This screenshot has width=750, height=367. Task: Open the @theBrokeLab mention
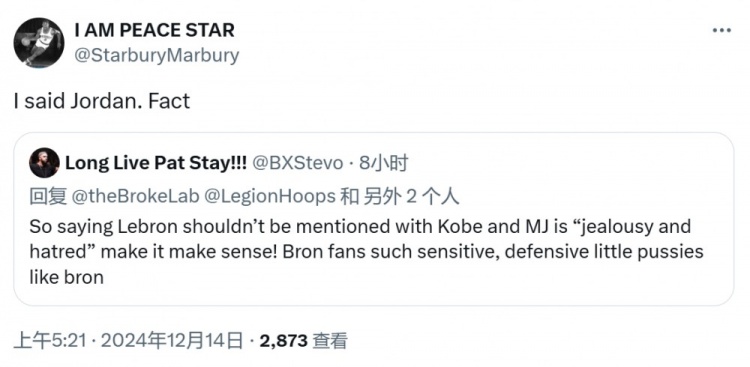coord(135,197)
